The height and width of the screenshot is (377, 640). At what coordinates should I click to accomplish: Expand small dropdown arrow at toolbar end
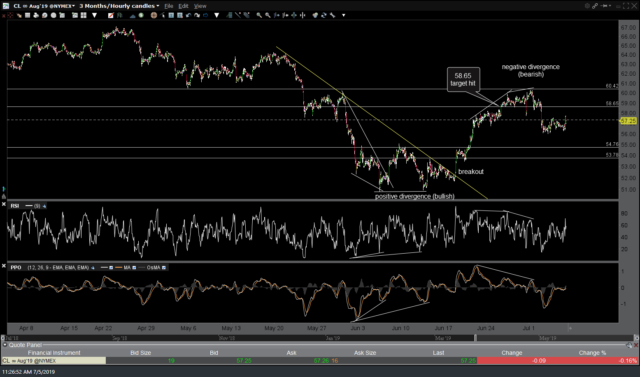[344, 15]
